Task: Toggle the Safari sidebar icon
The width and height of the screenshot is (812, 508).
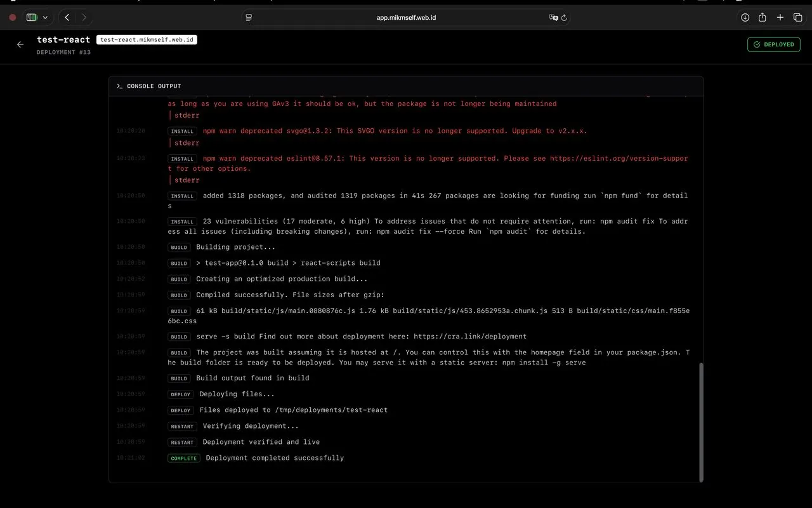Action: (32, 18)
